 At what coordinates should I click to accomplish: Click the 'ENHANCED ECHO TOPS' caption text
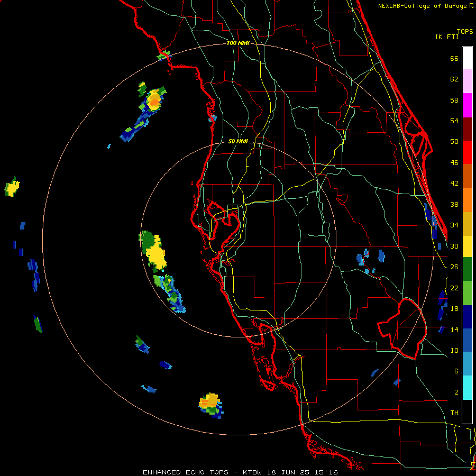pos(186,472)
